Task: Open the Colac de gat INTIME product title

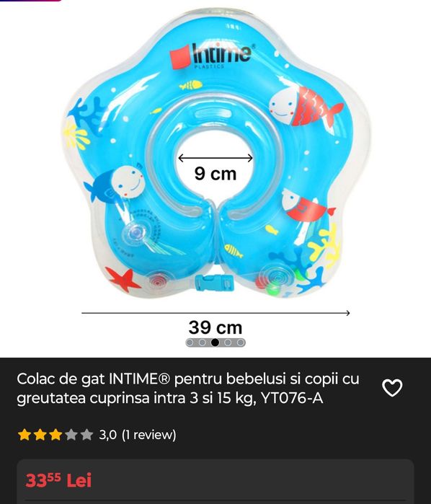Action: (x=188, y=389)
